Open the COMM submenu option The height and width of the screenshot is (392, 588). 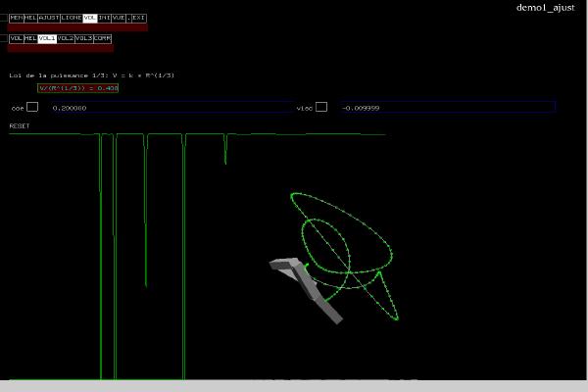pos(103,38)
